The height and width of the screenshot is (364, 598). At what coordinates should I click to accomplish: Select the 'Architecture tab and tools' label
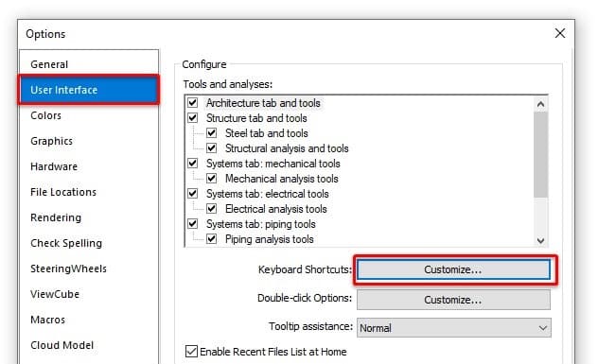263,103
